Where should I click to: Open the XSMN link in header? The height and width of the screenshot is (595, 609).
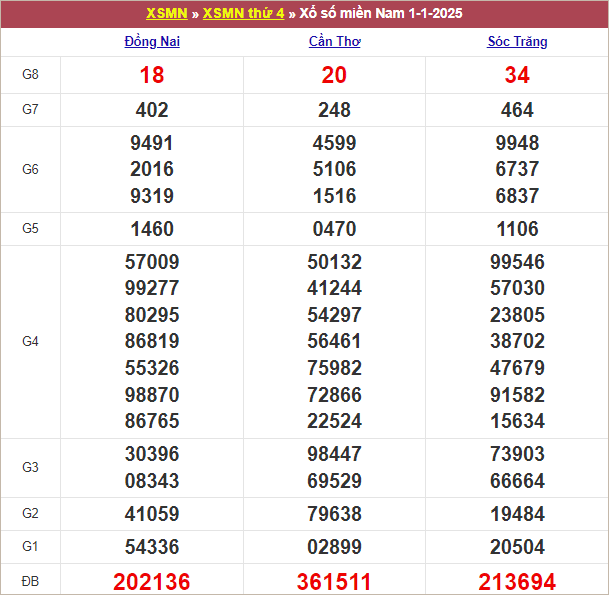(x=167, y=14)
